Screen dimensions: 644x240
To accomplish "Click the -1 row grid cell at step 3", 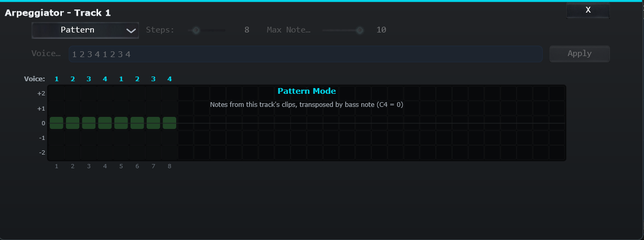I will 89,138.
